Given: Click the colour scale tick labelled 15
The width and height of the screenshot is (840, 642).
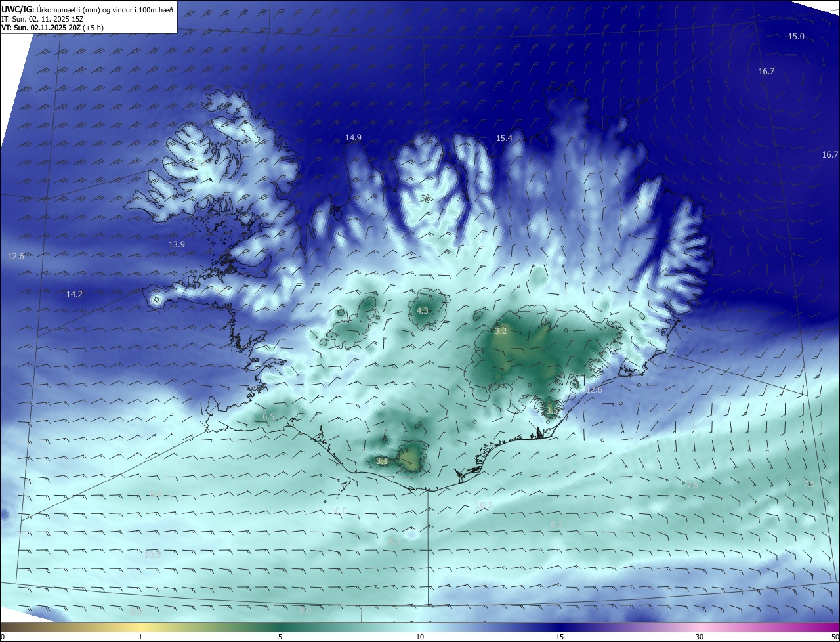Looking at the screenshot, I should 560,637.
